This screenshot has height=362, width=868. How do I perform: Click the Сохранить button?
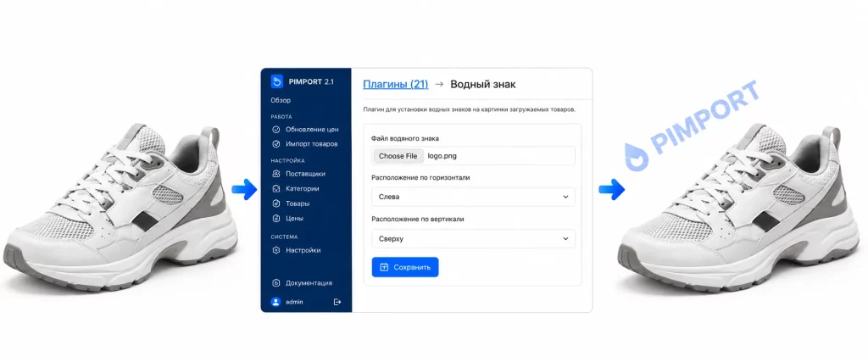click(x=405, y=267)
